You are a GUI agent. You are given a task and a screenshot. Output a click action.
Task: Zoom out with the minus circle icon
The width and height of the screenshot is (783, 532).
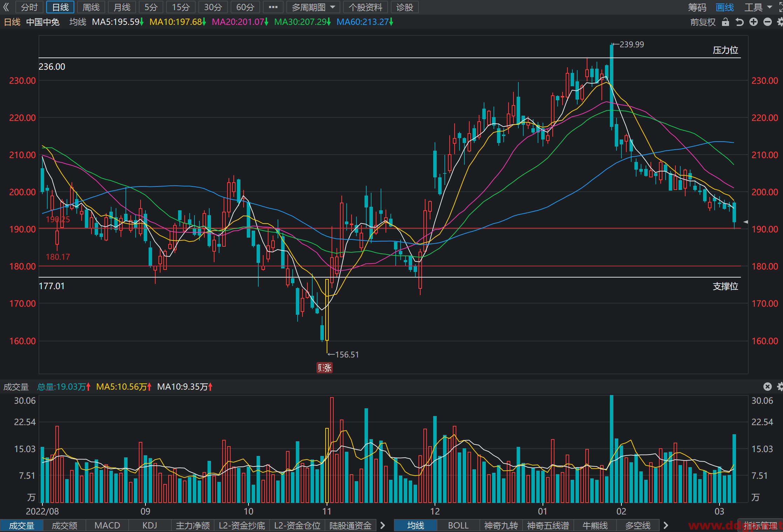[768, 22]
